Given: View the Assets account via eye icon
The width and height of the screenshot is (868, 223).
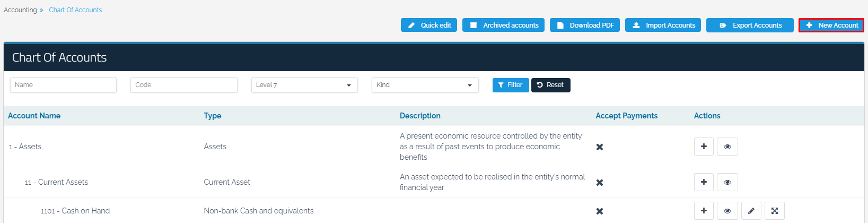Looking at the screenshot, I should 727,147.
